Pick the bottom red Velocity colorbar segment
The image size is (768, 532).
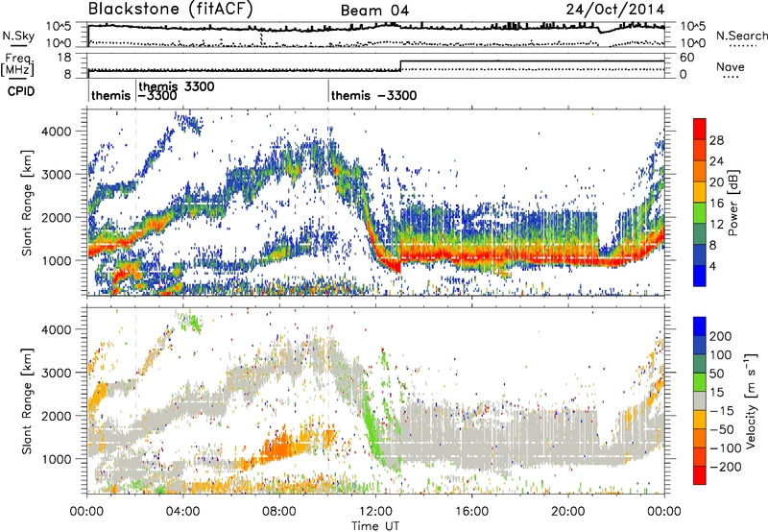click(x=700, y=475)
